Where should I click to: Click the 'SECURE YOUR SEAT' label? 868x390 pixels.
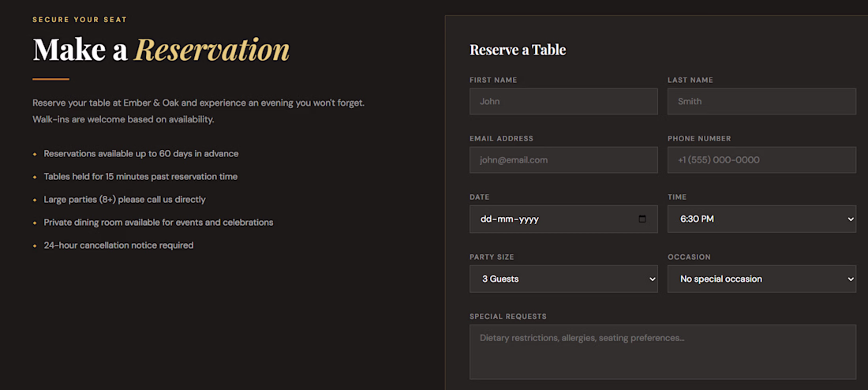click(80, 20)
